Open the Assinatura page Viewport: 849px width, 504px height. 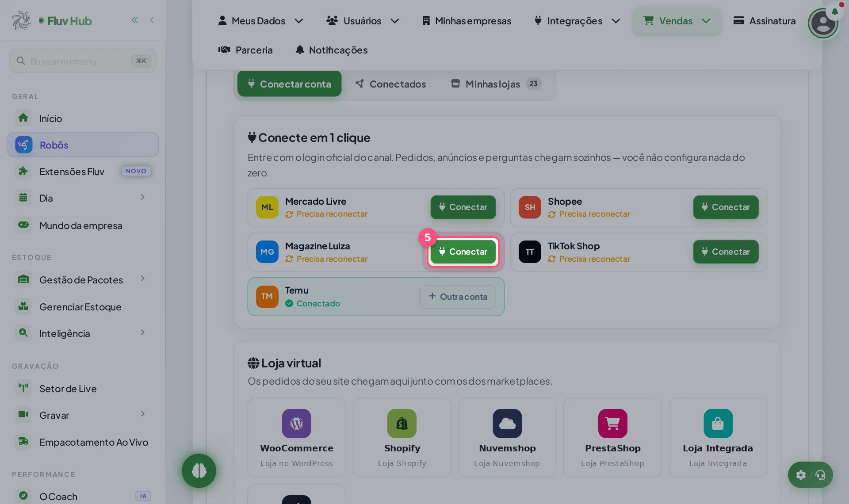[764, 21]
